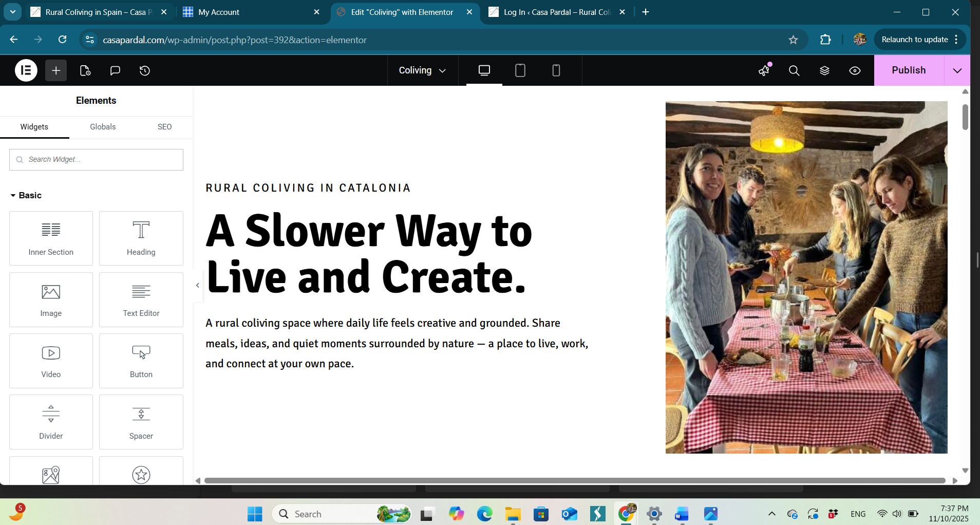Open the page settings document icon
This screenshot has width=980, height=525.
pos(85,70)
